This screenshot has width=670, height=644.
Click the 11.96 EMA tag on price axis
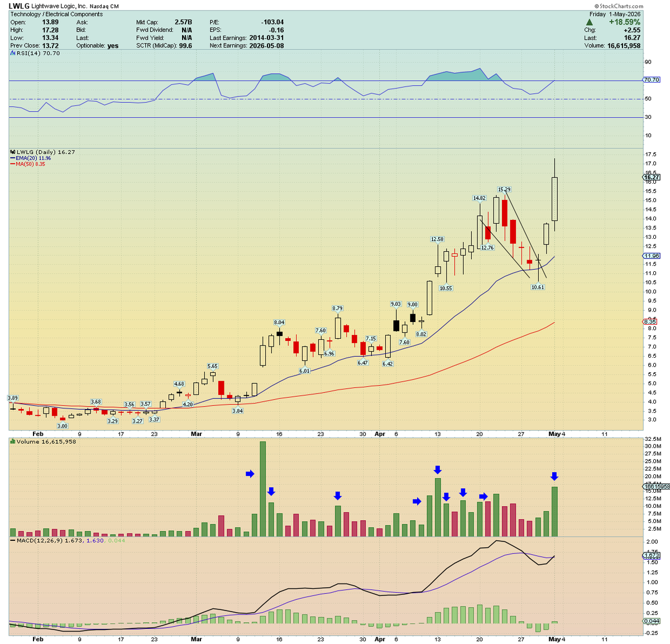tap(652, 256)
